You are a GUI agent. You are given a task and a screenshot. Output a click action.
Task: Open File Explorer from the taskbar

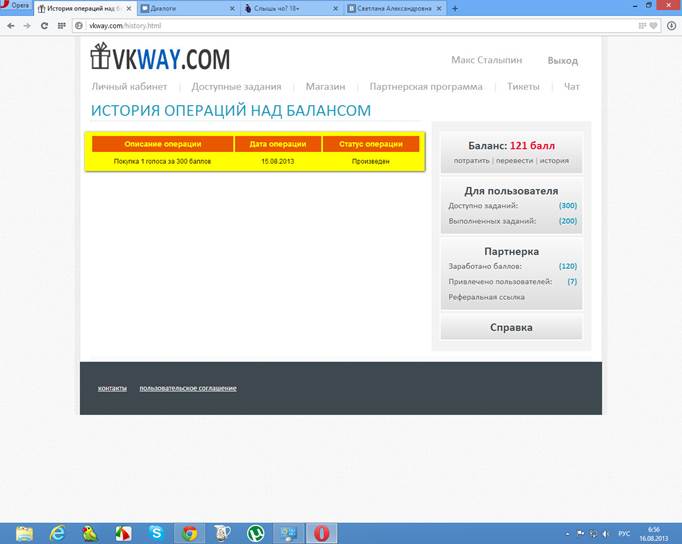pos(24,533)
